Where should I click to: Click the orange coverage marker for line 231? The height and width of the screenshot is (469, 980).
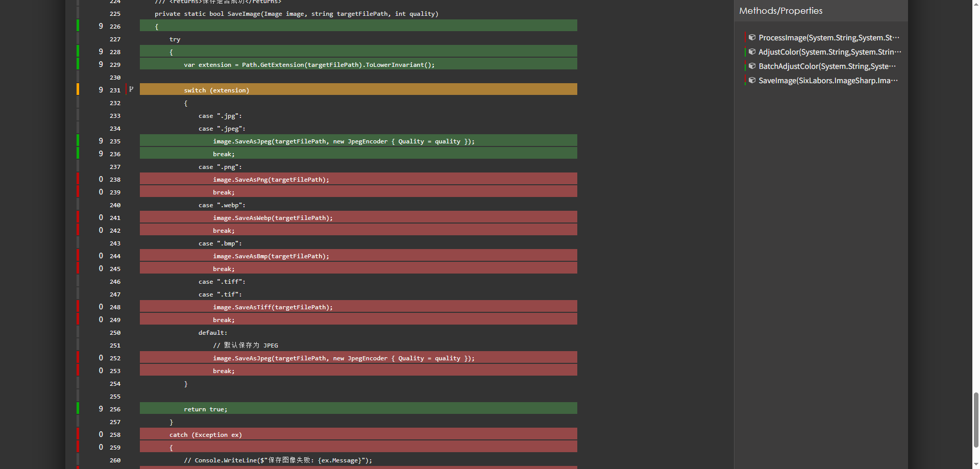click(78, 89)
